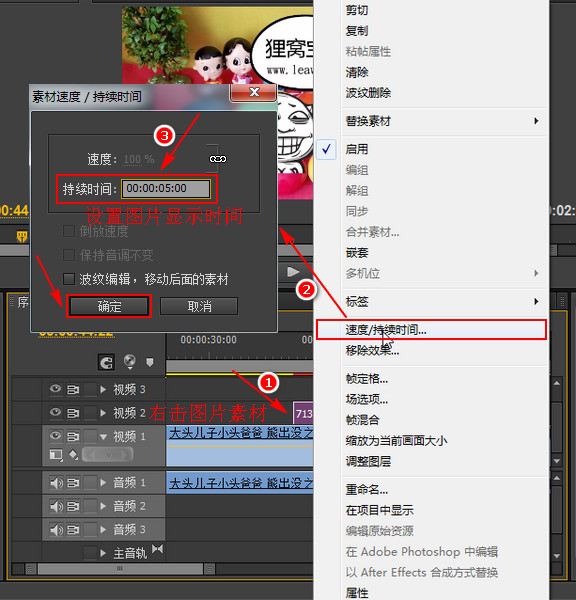The width and height of the screenshot is (576, 600).
Task: Toggle the snap magnet icon in timeline
Action: pyautogui.click(x=106, y=362)
